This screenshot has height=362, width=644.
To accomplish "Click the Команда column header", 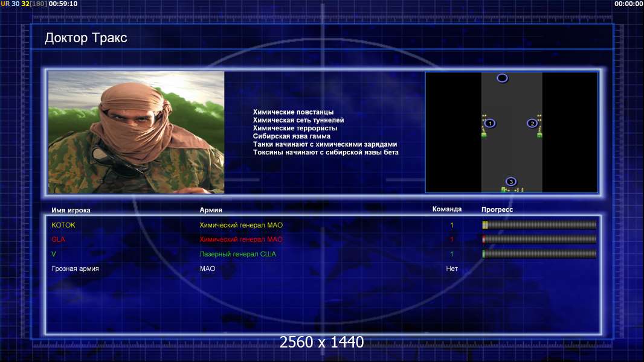I will coord(447,209).
